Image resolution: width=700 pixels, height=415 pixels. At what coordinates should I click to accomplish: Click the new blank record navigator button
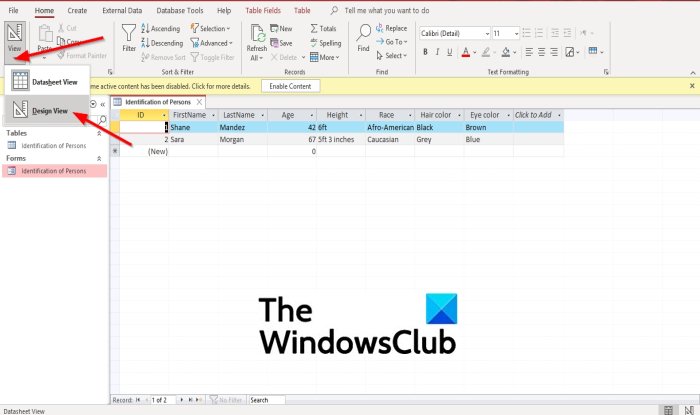(199, 400)
